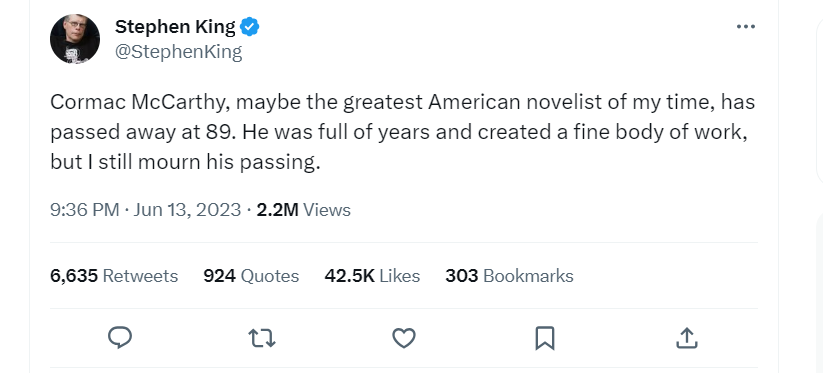
Task: Click the tweet text about Cormac McCarthy
Action: click(403, 132)
